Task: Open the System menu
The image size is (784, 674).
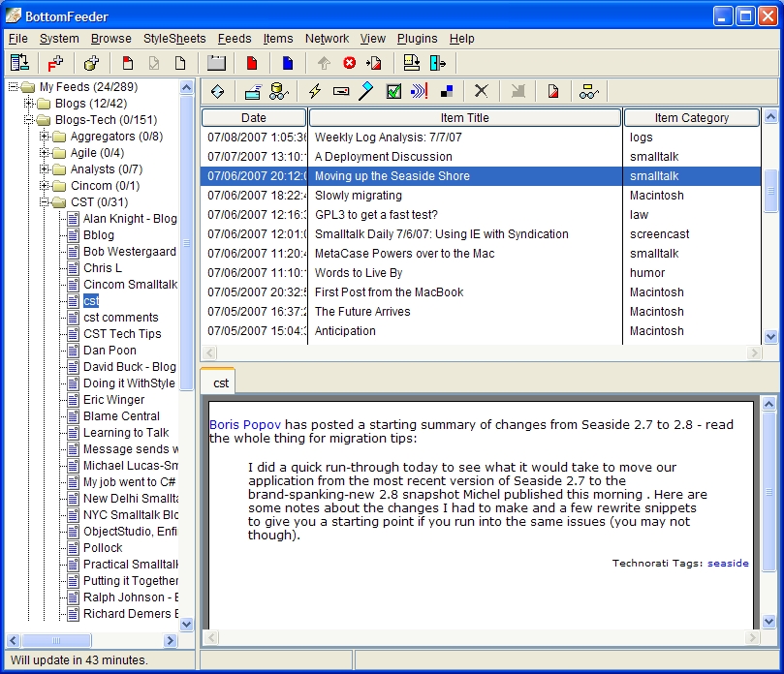Action: click(59, 39)
